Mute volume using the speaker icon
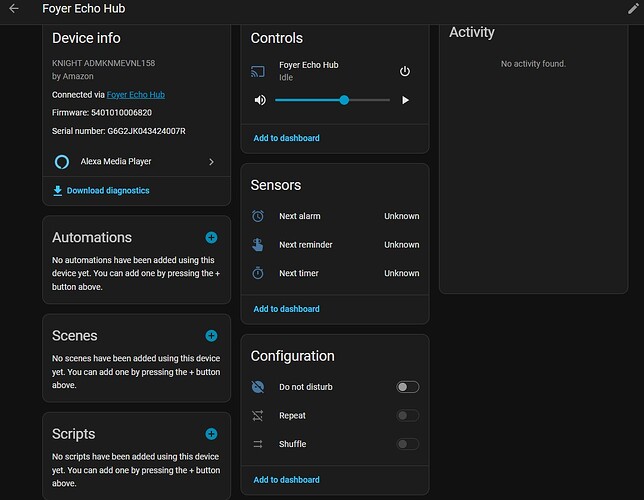 coord(260,100)
